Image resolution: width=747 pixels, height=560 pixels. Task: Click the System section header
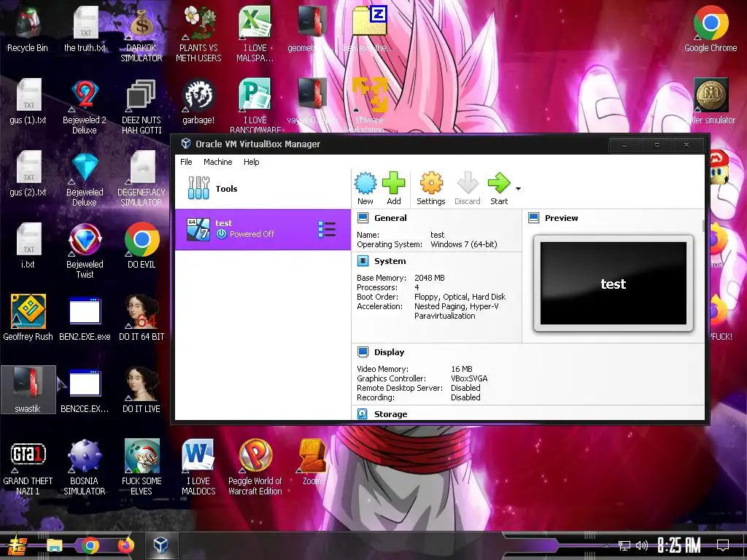pyautogui.click(x=390, y=261)
